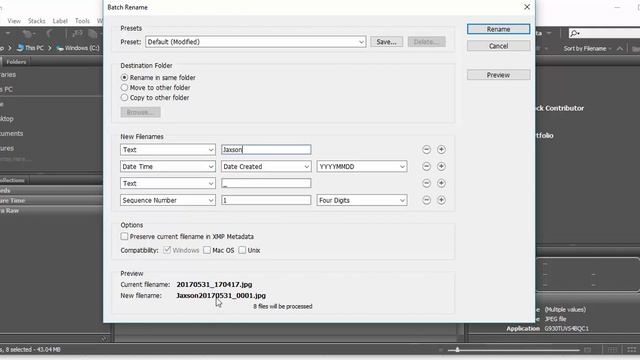Select Move to other folder option

pyautogui.click(x=124, y=87)
